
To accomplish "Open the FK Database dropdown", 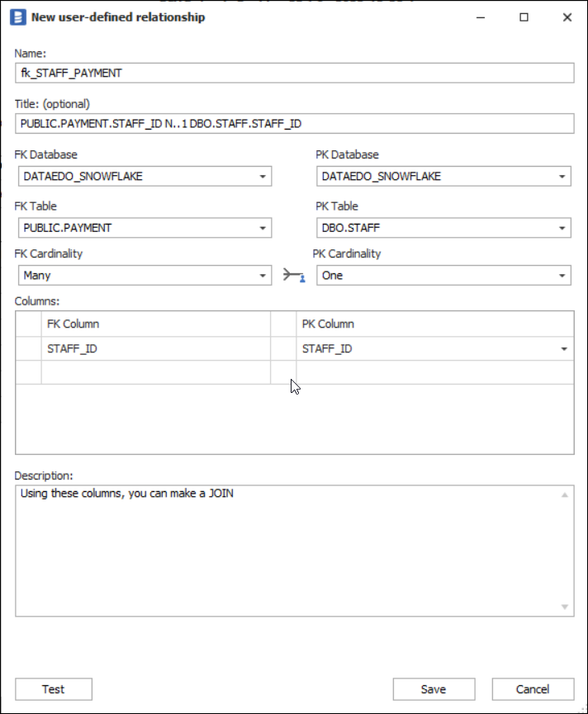I will pyautogui.click(x=262, y=177).
